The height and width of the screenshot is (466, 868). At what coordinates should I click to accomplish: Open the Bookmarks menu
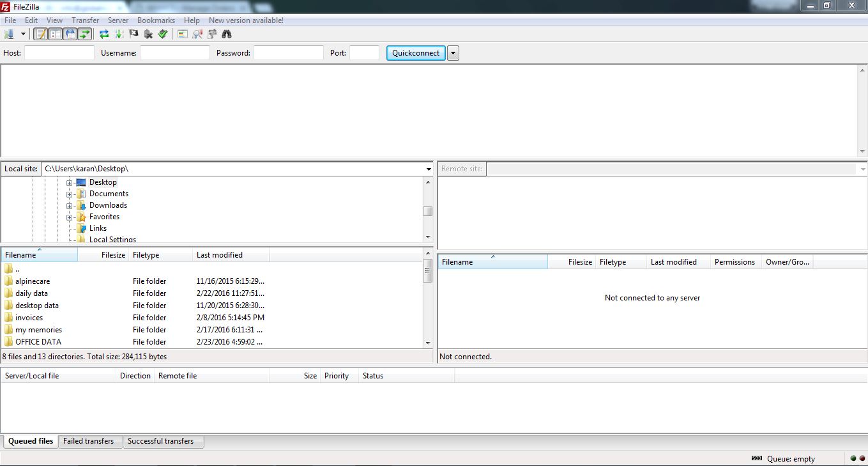156,20
